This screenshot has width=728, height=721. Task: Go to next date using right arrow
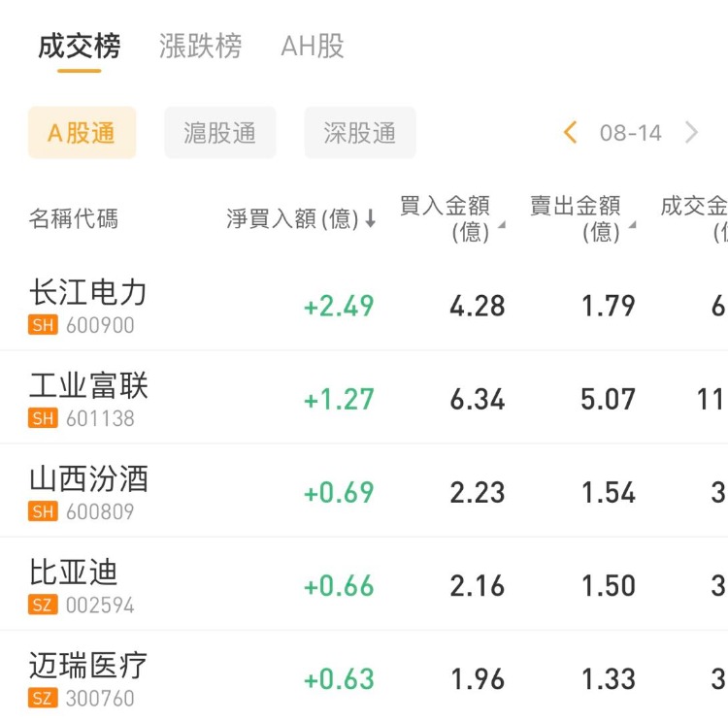tap(691, 133)
